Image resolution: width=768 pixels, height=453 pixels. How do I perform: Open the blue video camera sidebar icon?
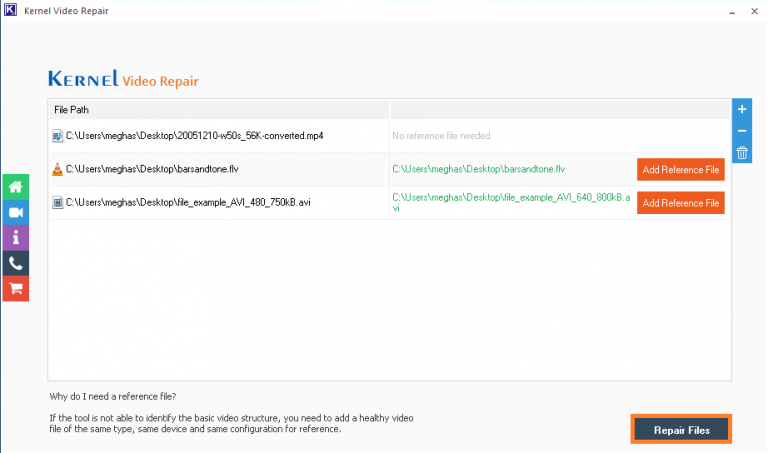(x=16, y=212)
